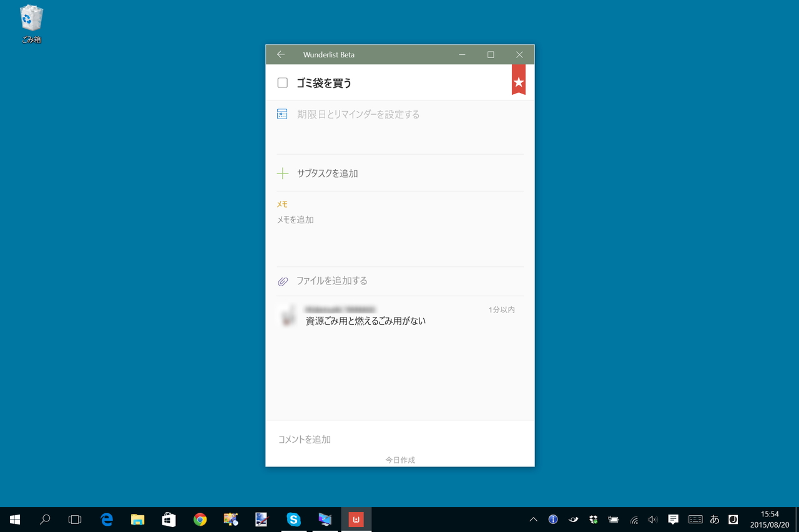Click the J IME tray icon
The image size is (799, 532).
[733, 520]
